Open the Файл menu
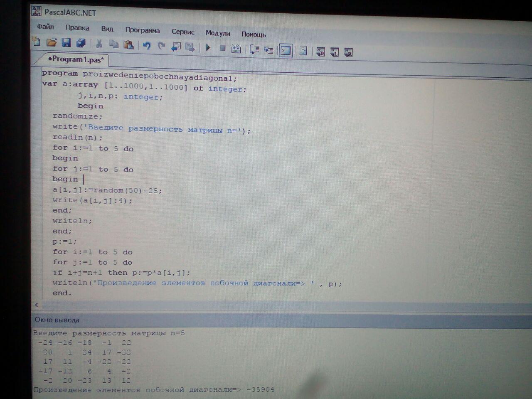Image resolution: width=532 pixels, height=399 pixels. click(x=45, y=27)
